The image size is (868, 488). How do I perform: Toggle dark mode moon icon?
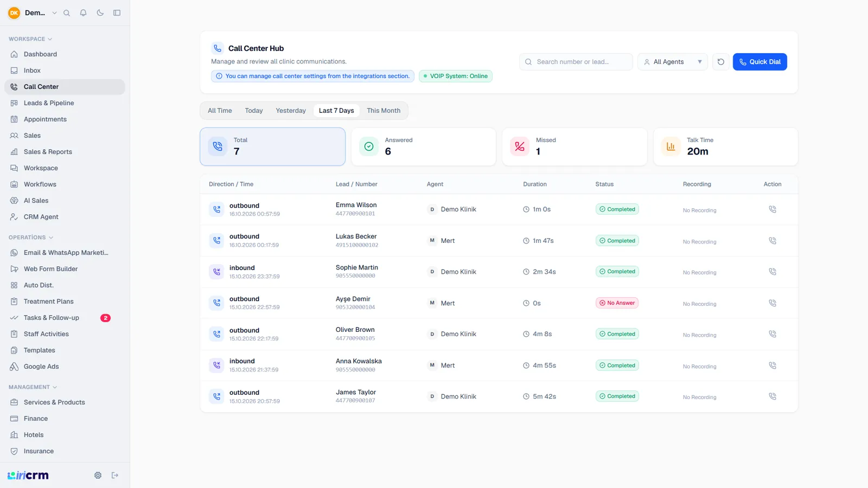coord(100,13)
